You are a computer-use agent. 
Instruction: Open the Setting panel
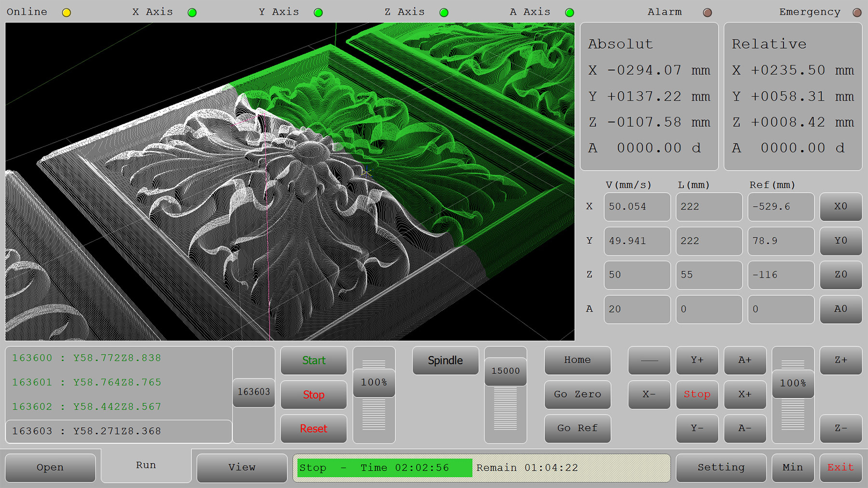tap(720, 468)
